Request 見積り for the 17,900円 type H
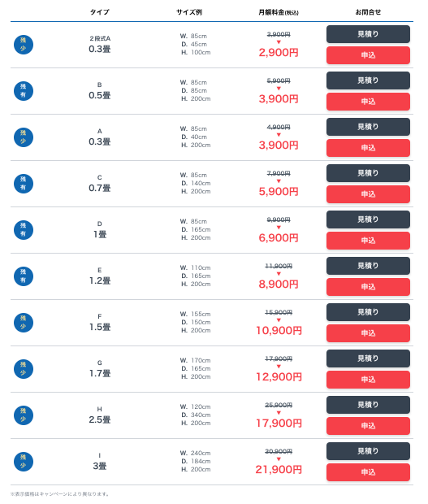Viewport: 428px width, 504px height. pyautogui.click(x=368, y=404)
